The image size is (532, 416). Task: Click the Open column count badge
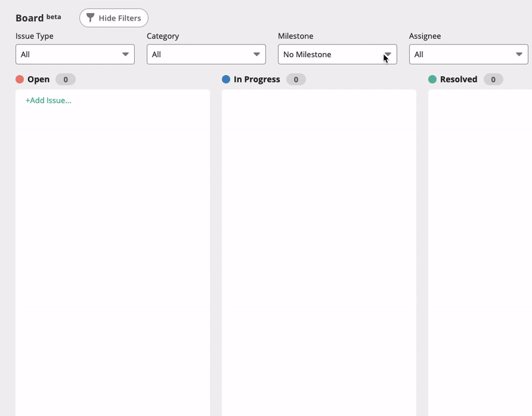pyautogui.click(x=65, y=79)
